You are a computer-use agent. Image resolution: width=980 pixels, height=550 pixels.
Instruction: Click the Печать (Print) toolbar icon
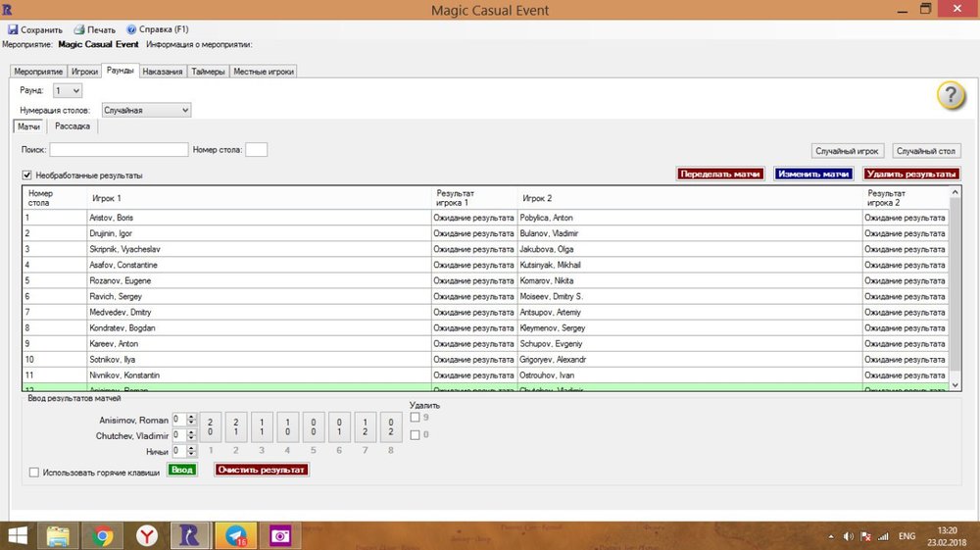[x=79, y=29]
